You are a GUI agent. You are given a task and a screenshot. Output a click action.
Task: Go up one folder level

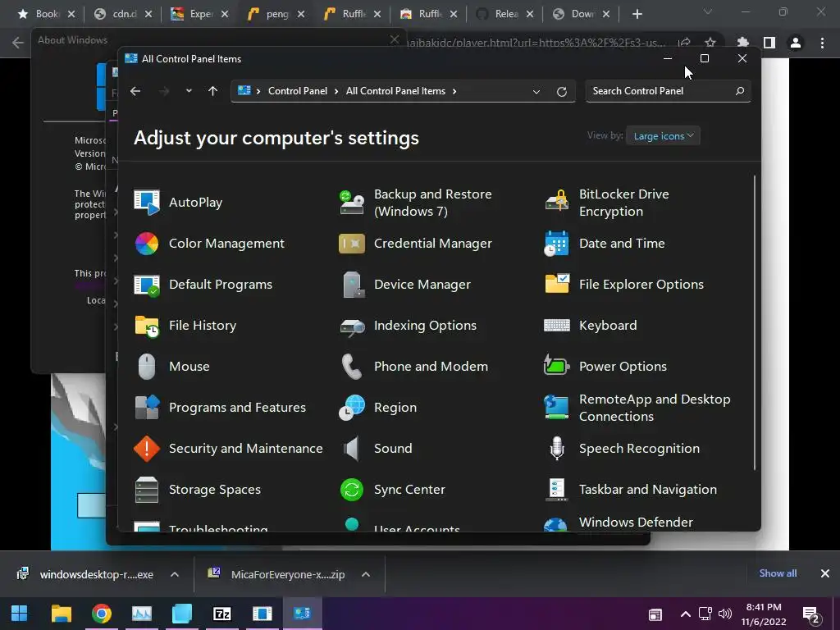pyautogui.click(x=212, y=91)
